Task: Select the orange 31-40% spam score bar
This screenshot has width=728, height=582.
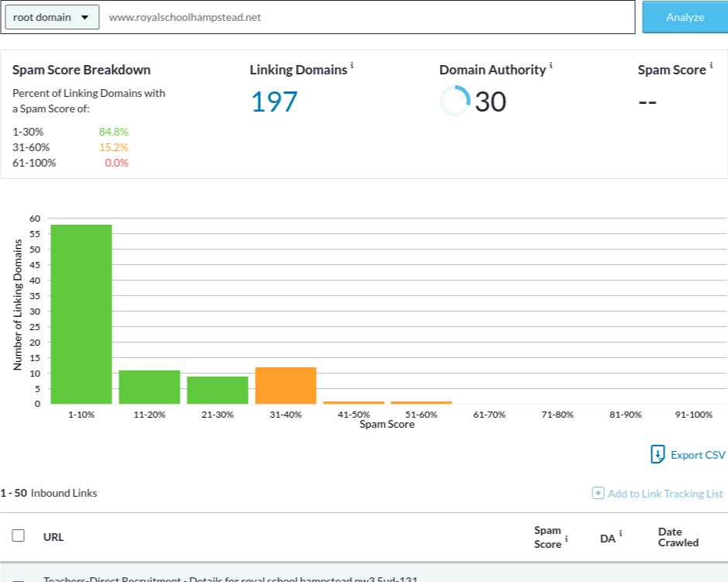Action: coord(286,385)
